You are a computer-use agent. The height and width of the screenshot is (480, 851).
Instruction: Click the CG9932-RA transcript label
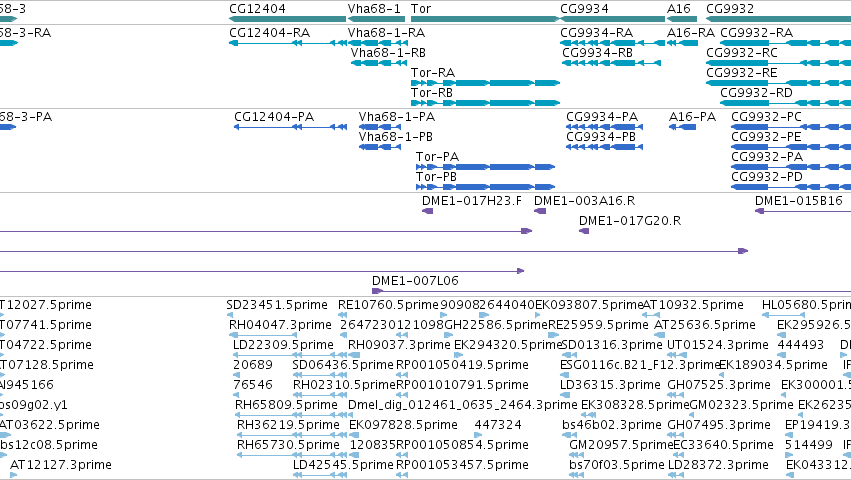click(757, 33)
